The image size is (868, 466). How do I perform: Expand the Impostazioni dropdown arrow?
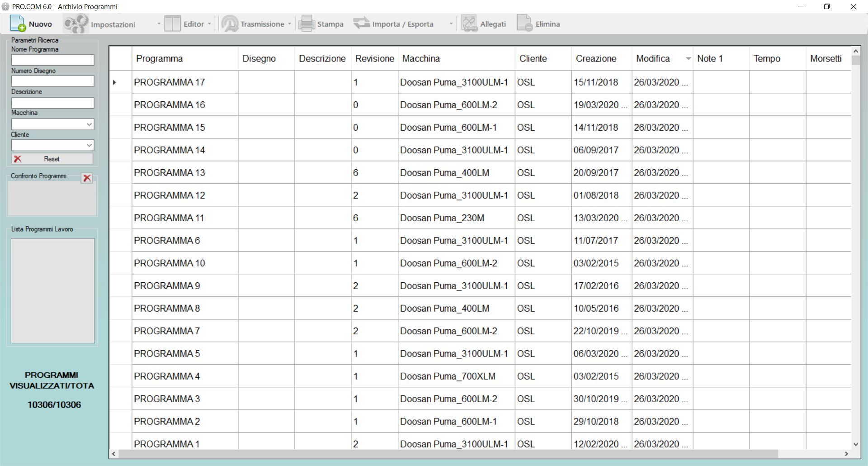click(159, 24)
